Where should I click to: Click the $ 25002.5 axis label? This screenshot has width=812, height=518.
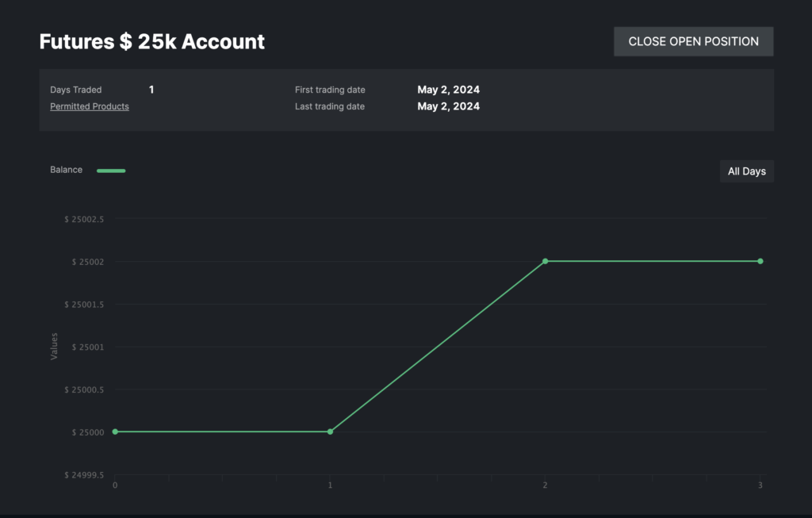84,219
